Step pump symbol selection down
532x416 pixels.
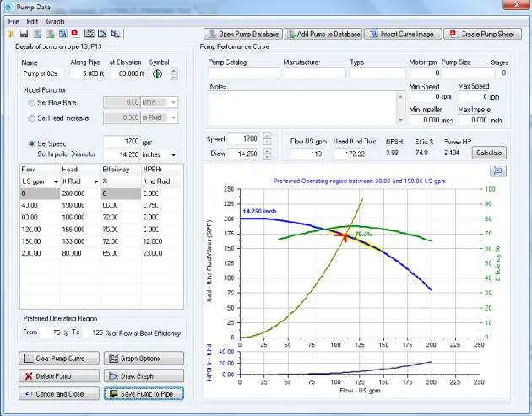click(173, 77)
